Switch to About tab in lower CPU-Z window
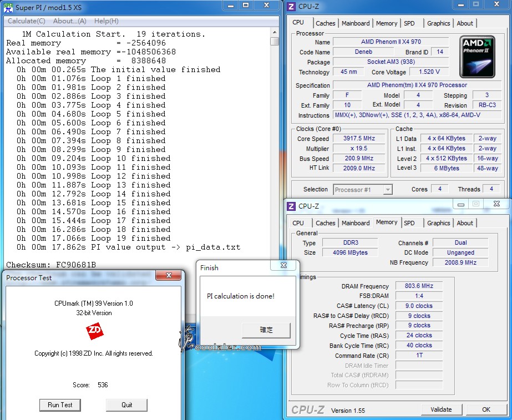The height and width of the screenshot is (420, 512). [x=465, y=223]
